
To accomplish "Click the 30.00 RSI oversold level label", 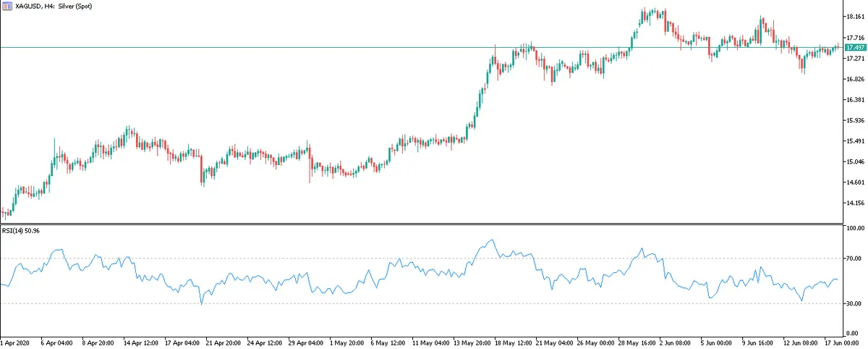I will pos(854,303).
